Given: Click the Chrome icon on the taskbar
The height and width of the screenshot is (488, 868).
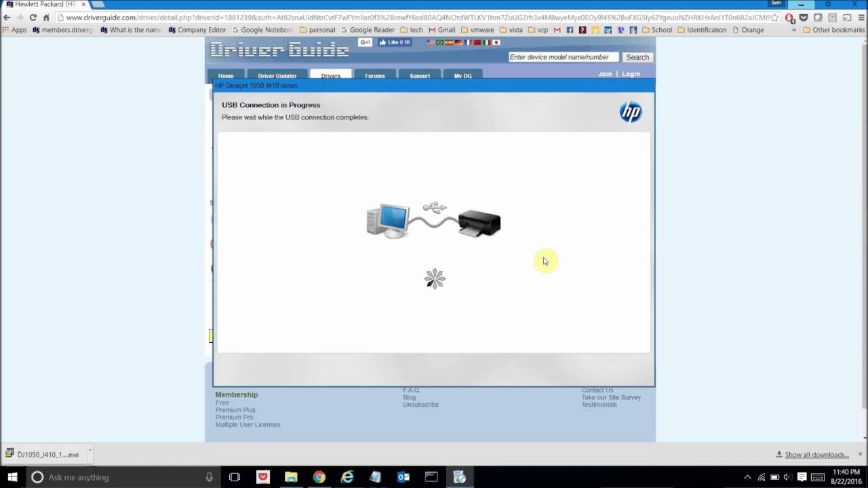Looking at the screenshot, I should click(319, 477).
